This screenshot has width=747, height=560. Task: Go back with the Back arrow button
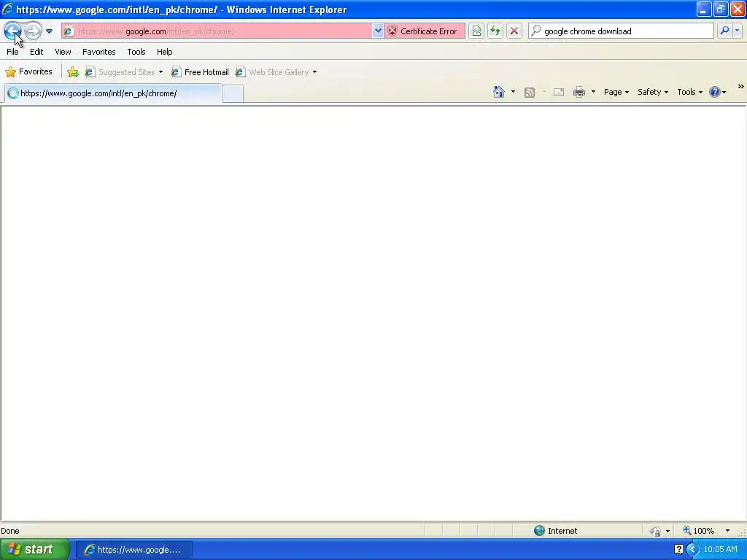(12, 31)
